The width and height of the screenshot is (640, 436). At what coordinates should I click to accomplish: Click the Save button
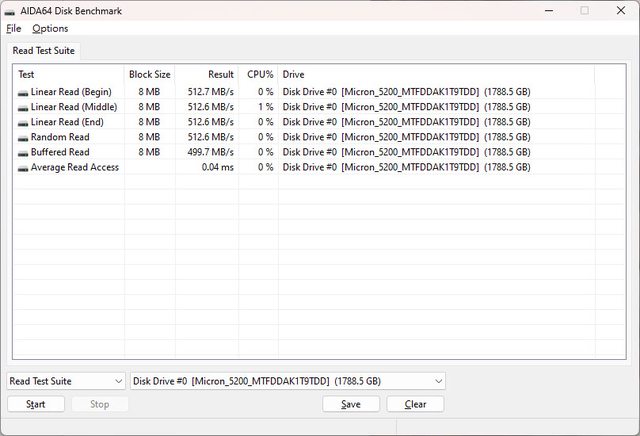coord(351,405)
